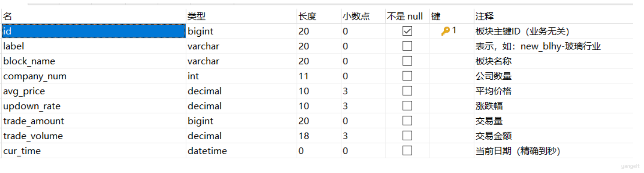Screen dimensions: 644x173
Task: Select the id field name cell
Action: [x=94, y=31]
